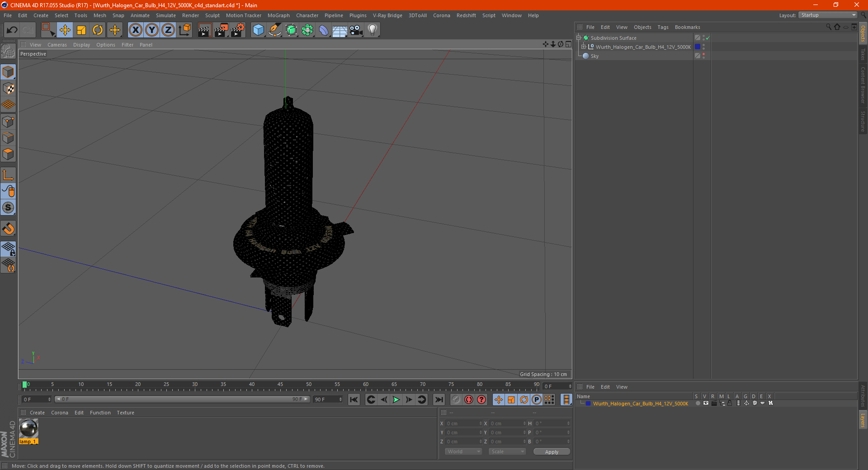
Task: Enable the Axis tool in the sidebar
Action: pyautogui.click(x=8, y=174)
